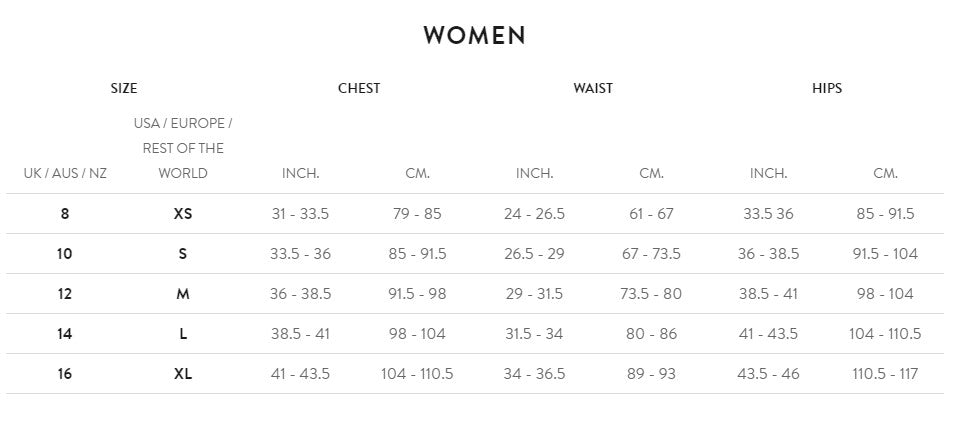Select the L size label
967x432 pixels.
click(183, 334)
